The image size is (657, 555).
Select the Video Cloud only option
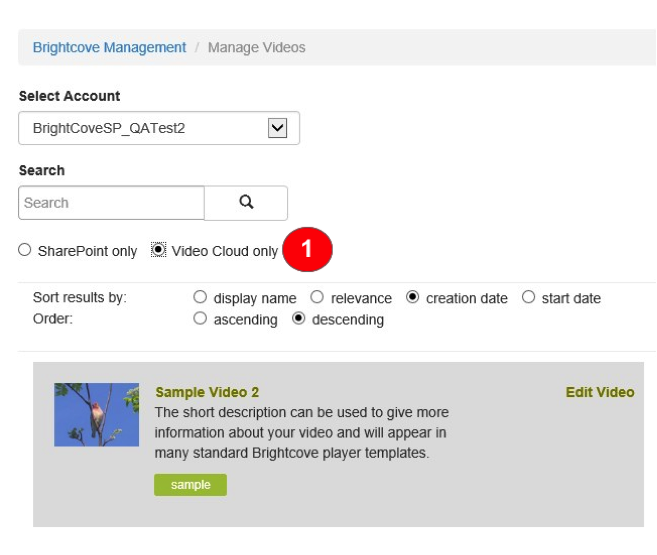[158, 251]
